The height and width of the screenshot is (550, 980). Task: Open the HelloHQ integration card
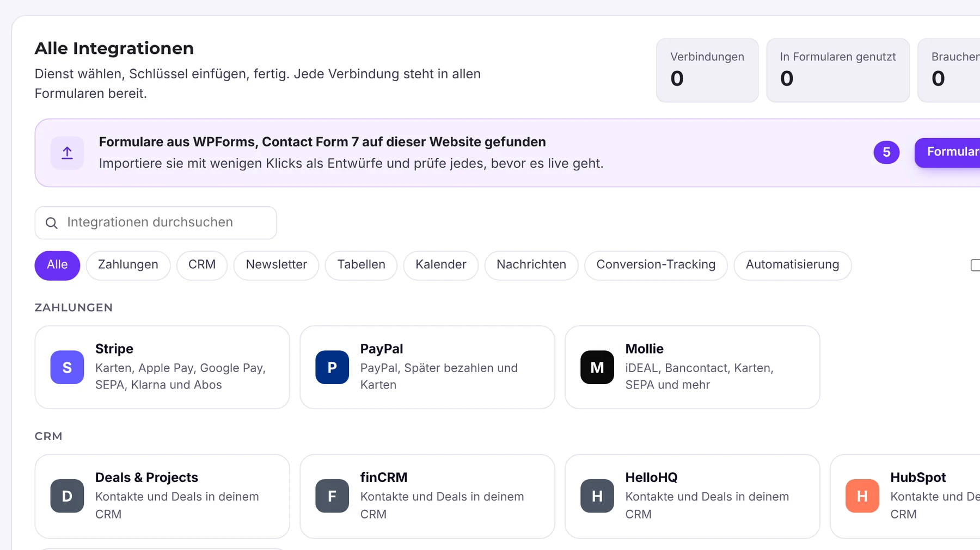tap(693, 496)
